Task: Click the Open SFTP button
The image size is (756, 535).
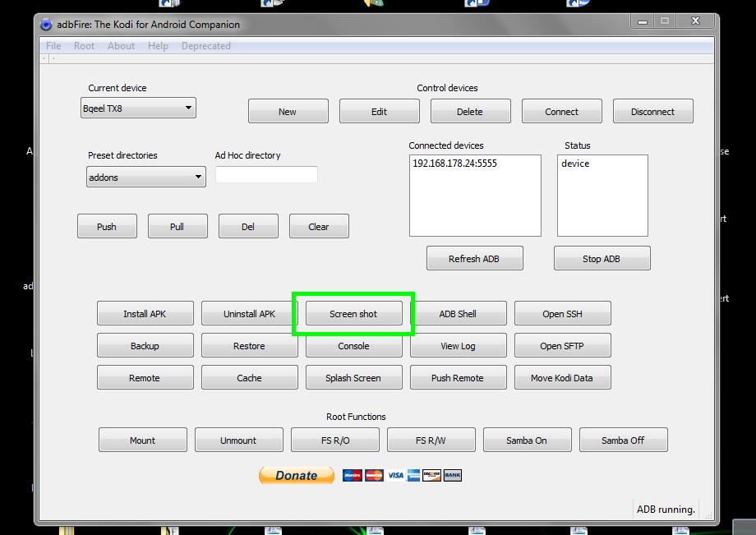Action: tap(563, 346)
